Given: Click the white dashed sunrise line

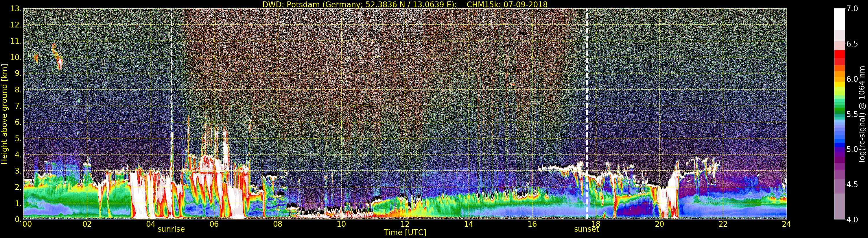Looking at the screenshot, I should 172,114.
